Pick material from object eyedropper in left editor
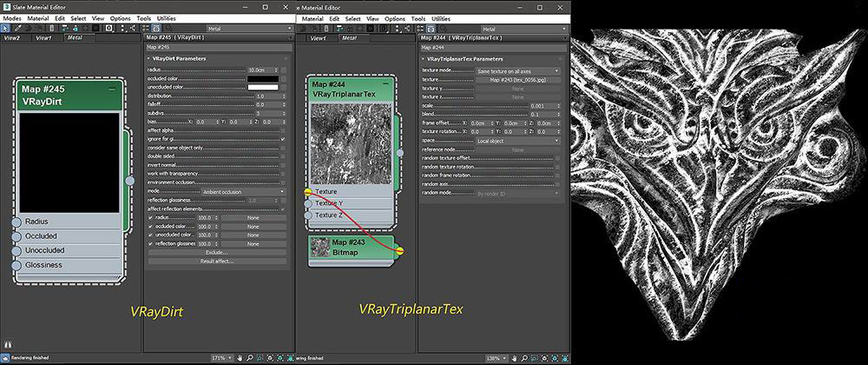This screenshot has width=868, height=365. [17, 28]
